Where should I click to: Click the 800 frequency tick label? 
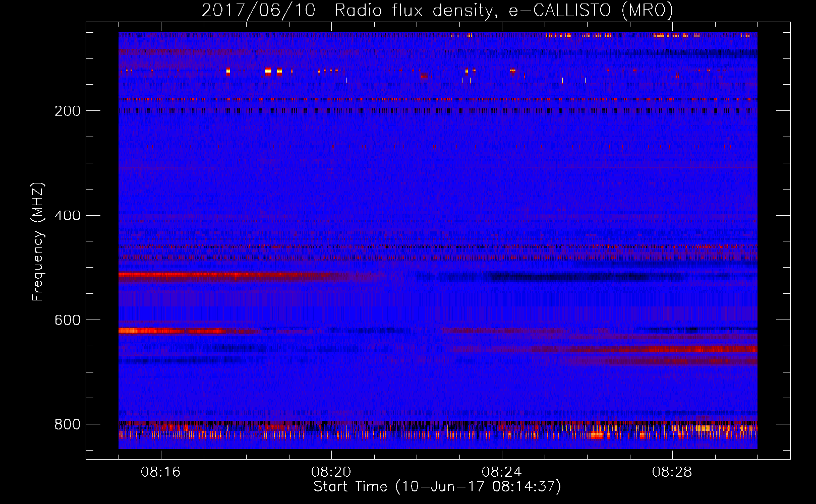pyautogui.click(x=68, y=424)
